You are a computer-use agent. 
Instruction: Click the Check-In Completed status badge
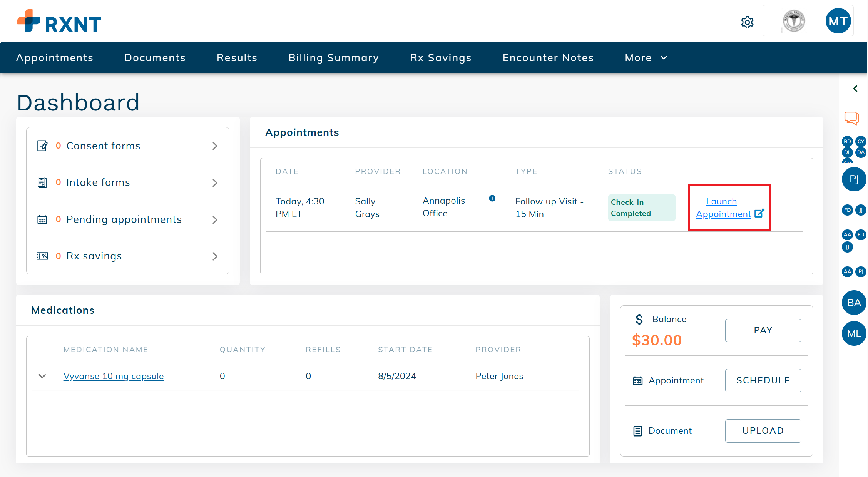click(x=641, y=208)
